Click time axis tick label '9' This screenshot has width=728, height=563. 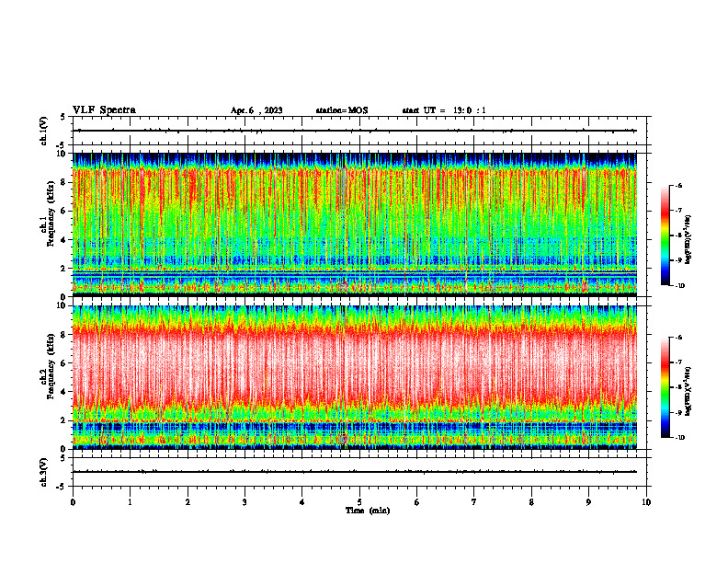588,502
